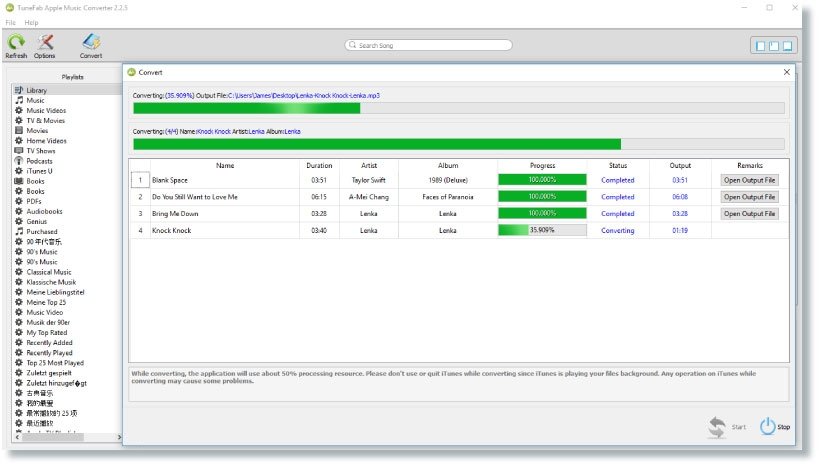The image size is (819, 466).
Task: Sort by the Artist column header
Action: (x=369, y=166)
